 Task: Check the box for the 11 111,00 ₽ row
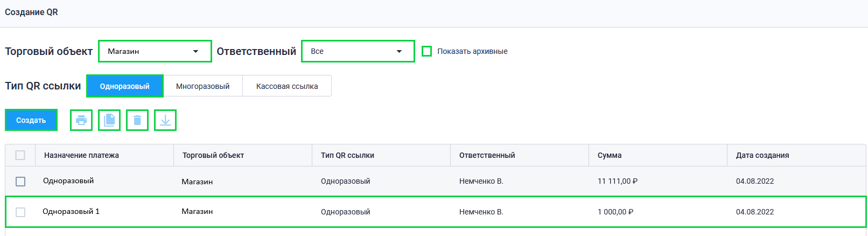[x=20, y=182]
